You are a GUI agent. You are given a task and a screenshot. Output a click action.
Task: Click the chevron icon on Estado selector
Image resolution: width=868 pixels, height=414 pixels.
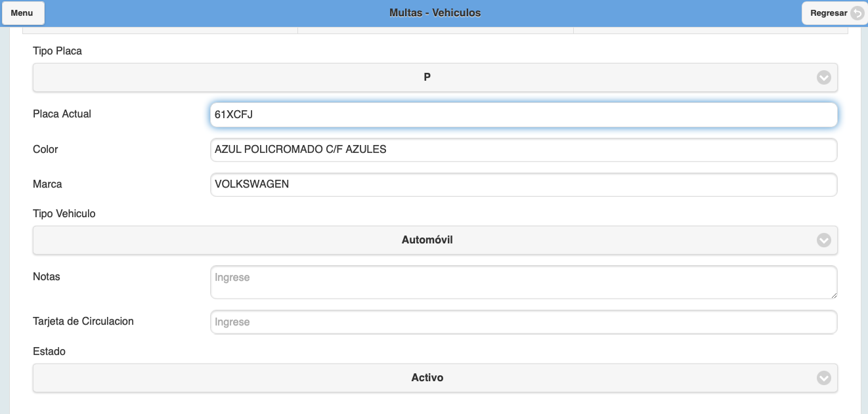823,378
